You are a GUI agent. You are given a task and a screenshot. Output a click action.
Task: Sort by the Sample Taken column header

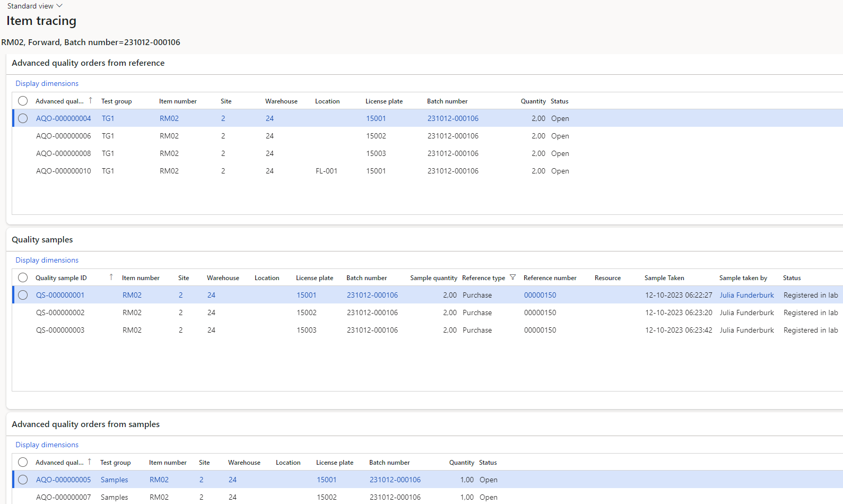[664, 278]
